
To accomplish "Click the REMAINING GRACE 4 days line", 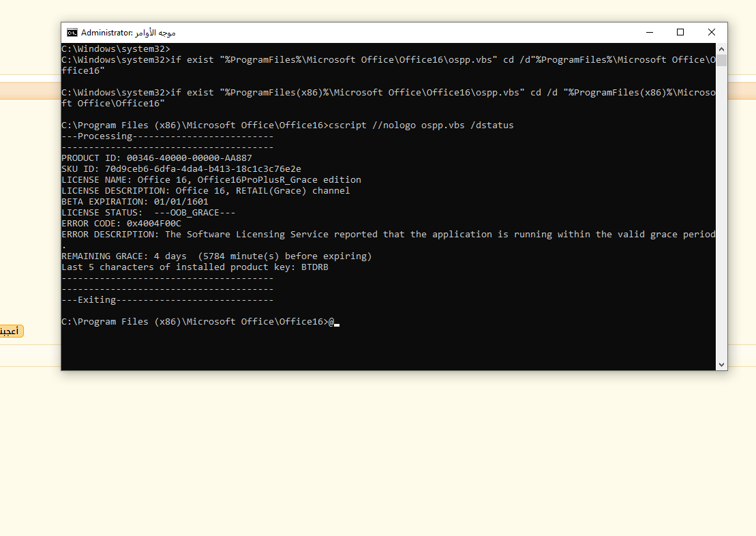I will tap(217, 256).
